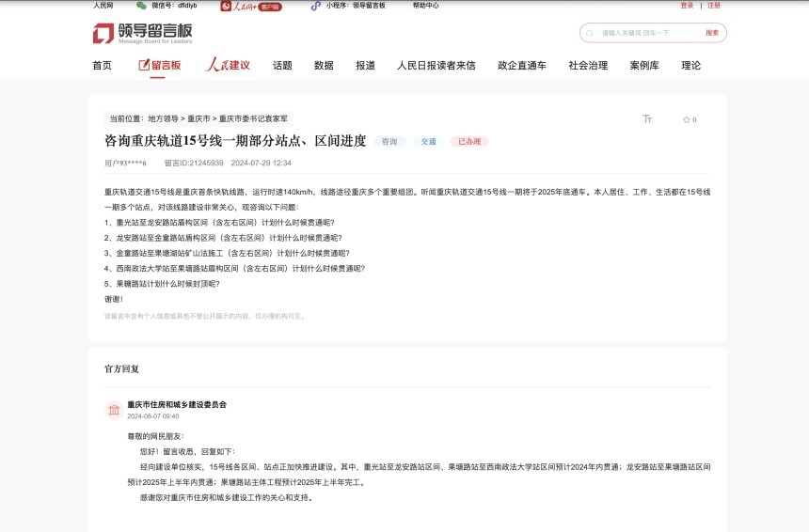This screenshot has width=809, height=532.
Task: Open 帮助中心 link
Action: point(425,6)
